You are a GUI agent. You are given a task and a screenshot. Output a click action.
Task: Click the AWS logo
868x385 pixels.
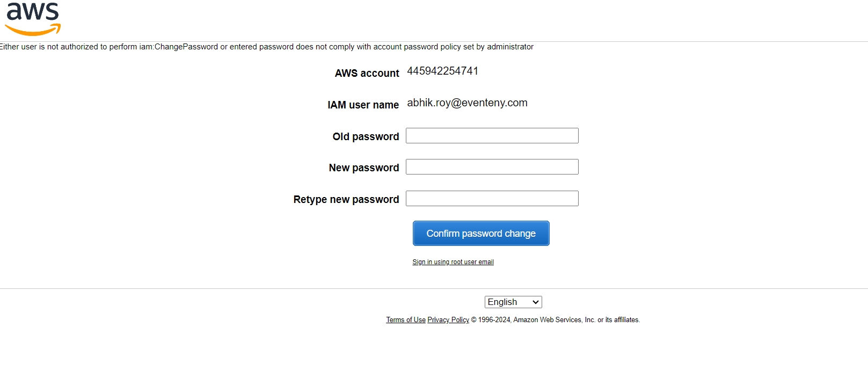pyautogui.click(x=33, y=18)
